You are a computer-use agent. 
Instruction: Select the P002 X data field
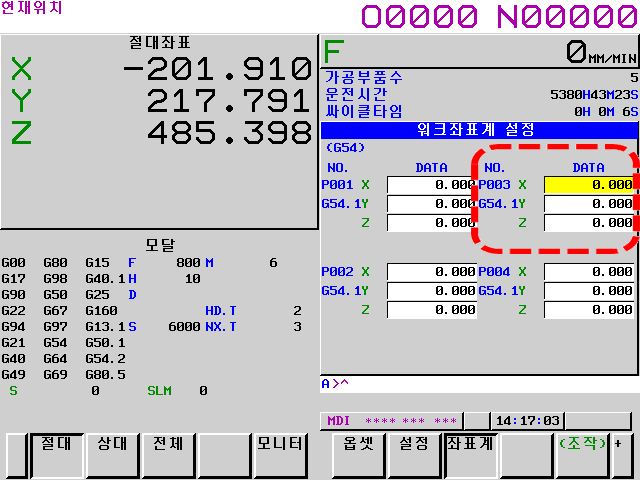pyautogui.click(x=431, y=272)
